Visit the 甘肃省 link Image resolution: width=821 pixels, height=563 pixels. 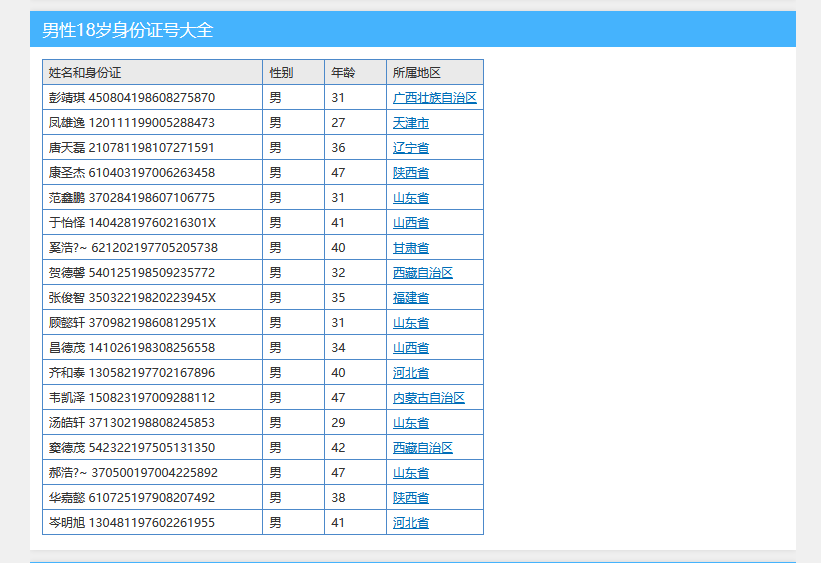point(410,248)
